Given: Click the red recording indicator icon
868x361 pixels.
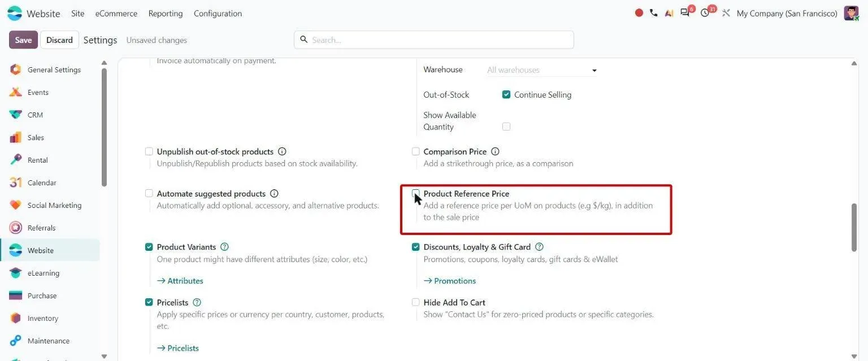Looking at the screenshot, I should coord(639,13).
